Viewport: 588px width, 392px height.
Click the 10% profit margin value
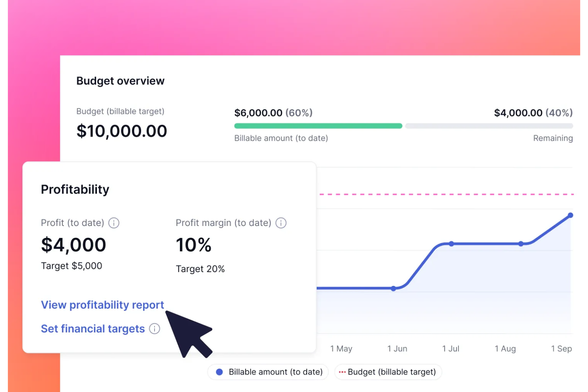click(x=193, y=245)
